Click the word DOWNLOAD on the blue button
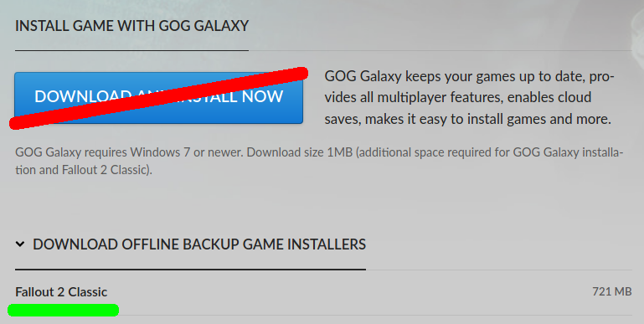 tap(77, 96)
